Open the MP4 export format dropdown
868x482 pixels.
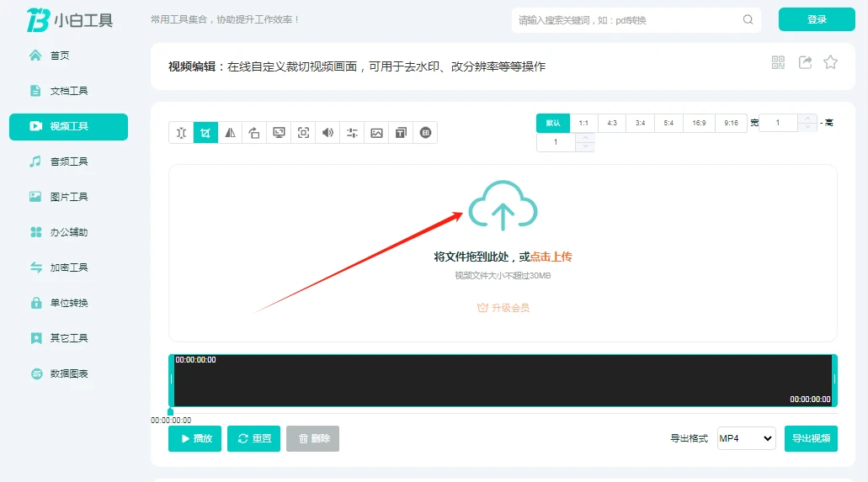tap(746, 438)
